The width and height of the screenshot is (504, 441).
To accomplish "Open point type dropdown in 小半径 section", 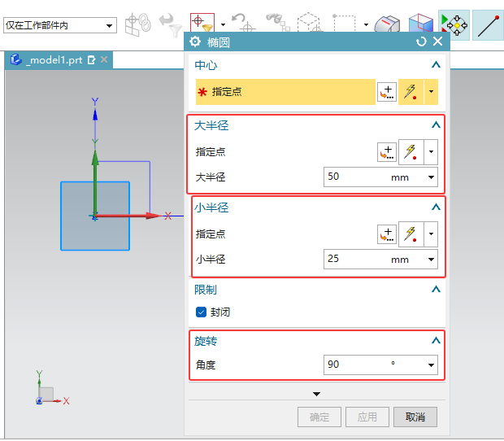I will tap(431, 234).
